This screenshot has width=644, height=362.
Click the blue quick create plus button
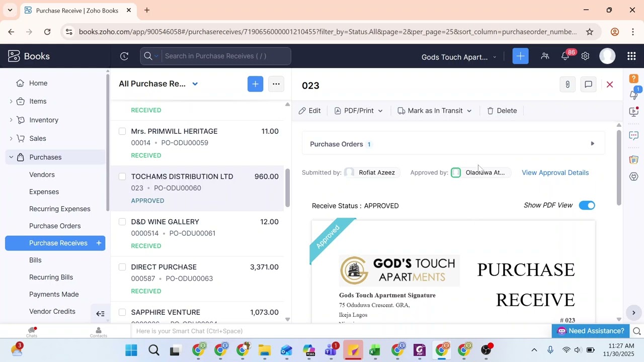(521, 56)
